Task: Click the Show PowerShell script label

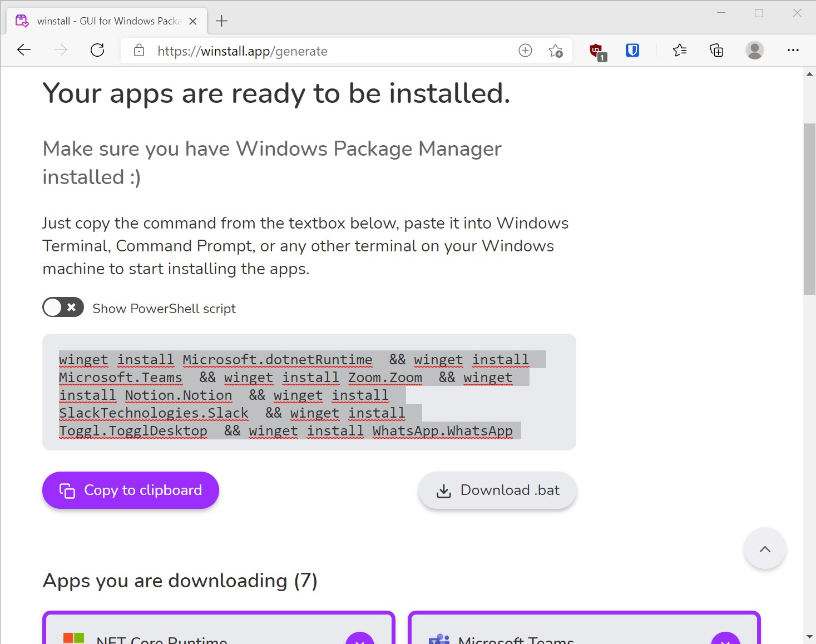Action: (164, 309)
